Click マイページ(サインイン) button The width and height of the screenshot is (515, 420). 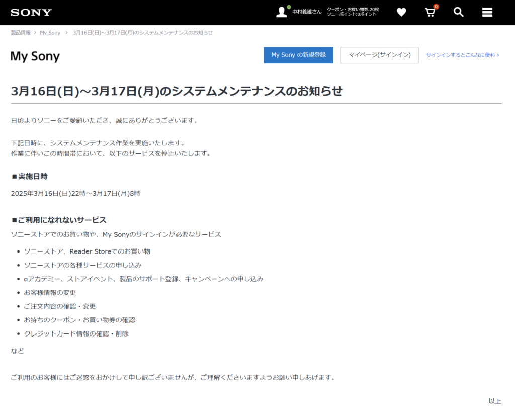[379, 55]
